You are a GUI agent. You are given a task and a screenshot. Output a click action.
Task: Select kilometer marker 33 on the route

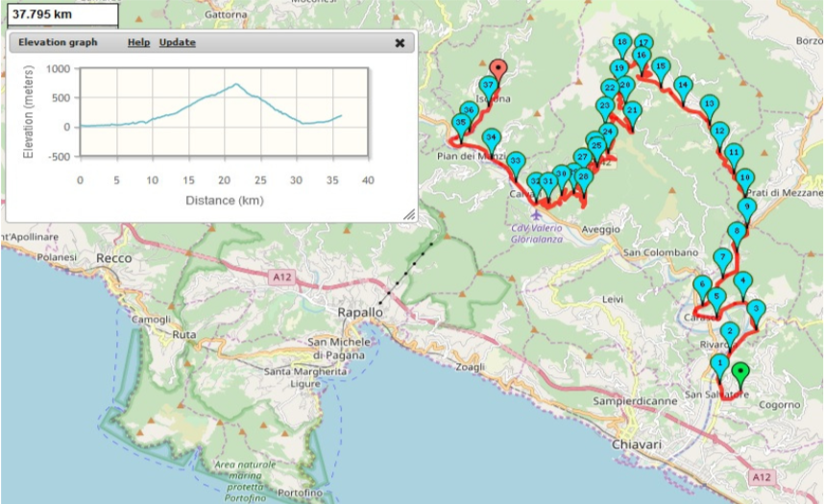[517, 160]
